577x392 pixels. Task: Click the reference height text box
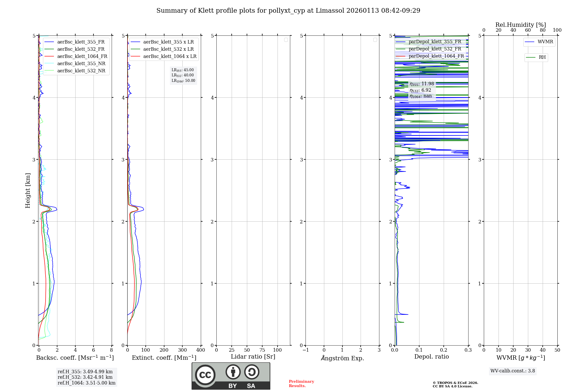86,377
